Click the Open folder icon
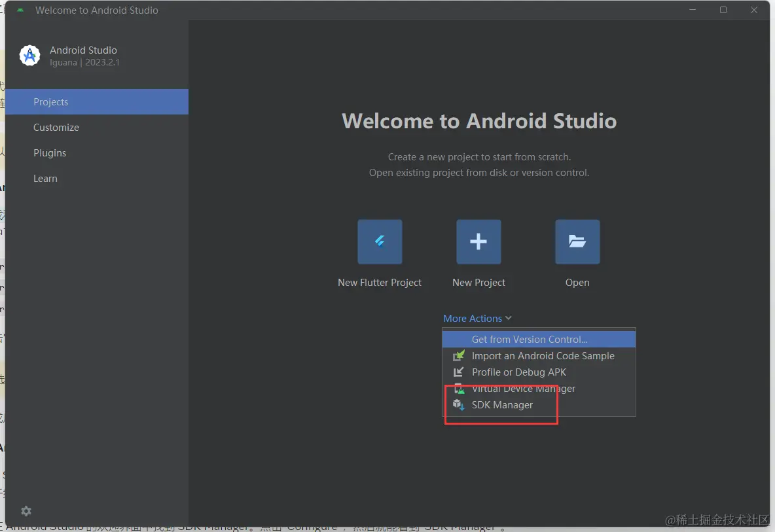Image resolution: width=775 pixels, height=532 pixels. [x=577, y=241]
